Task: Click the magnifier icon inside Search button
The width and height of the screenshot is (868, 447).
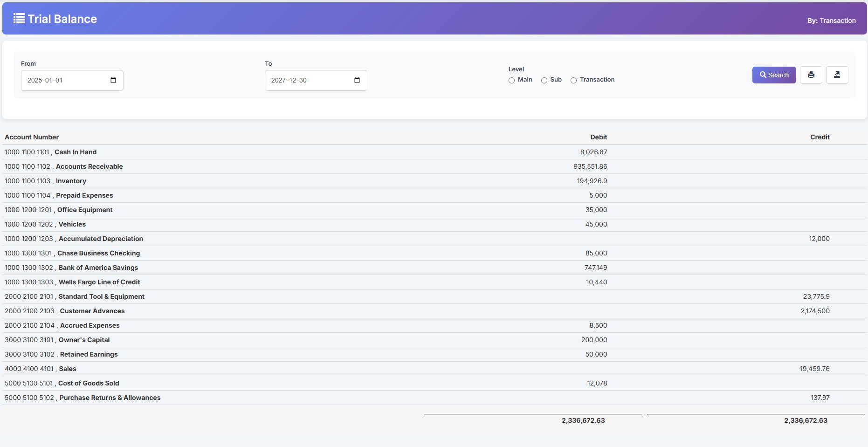Action: coord(763,75)
